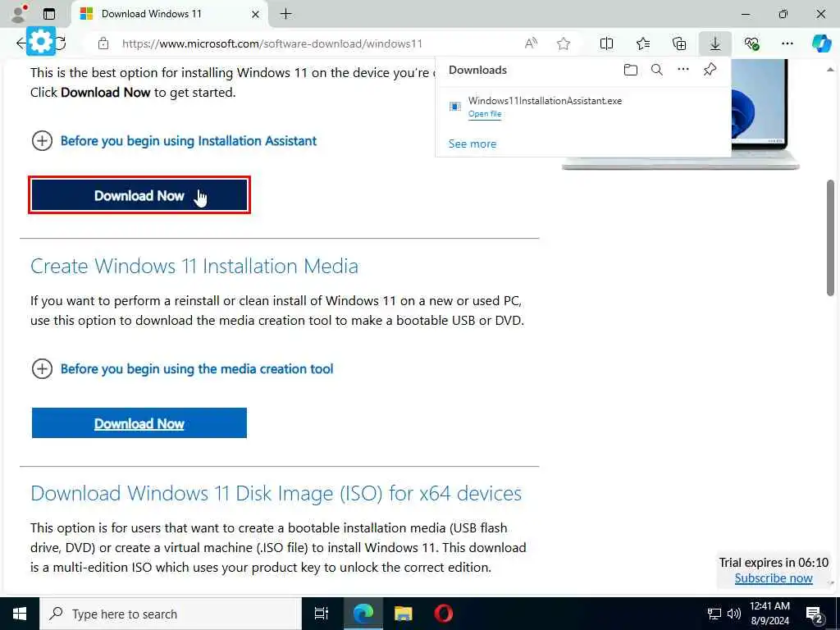Click the page vertical scrollbar thumb
Viewport: 840px width, 630px height.
click(x=831, y=237)
